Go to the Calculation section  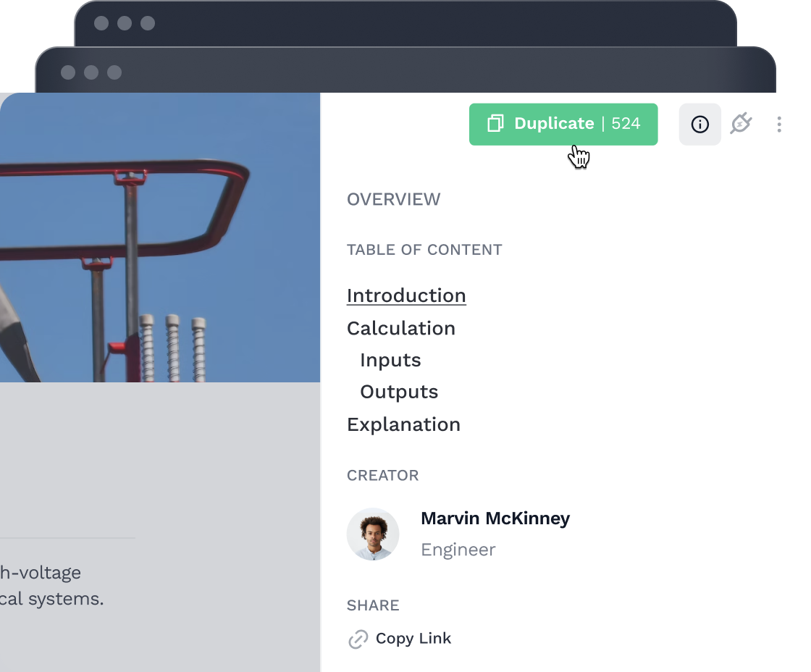401,328
